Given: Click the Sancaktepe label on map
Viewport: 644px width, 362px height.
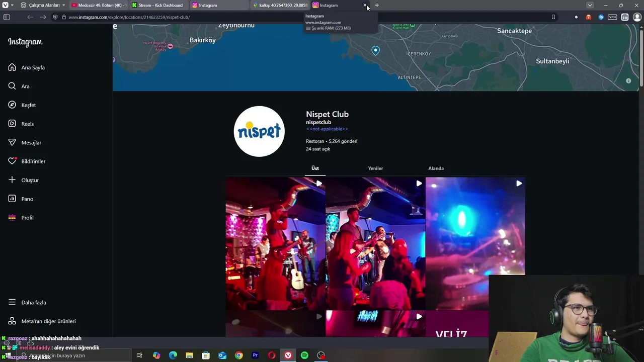Looking at the screenshot, I should [x=514, y=31].
